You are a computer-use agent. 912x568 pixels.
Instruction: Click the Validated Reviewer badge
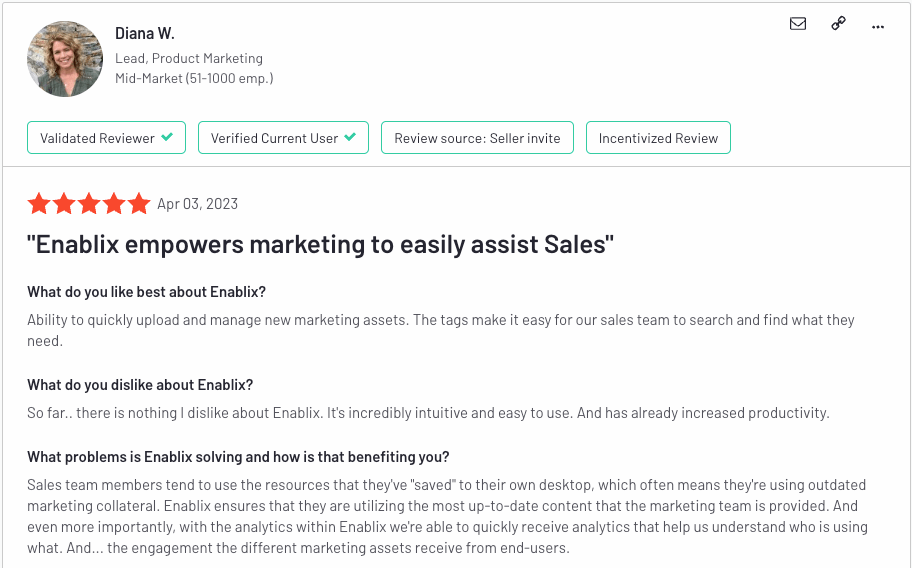click(106, 138)
